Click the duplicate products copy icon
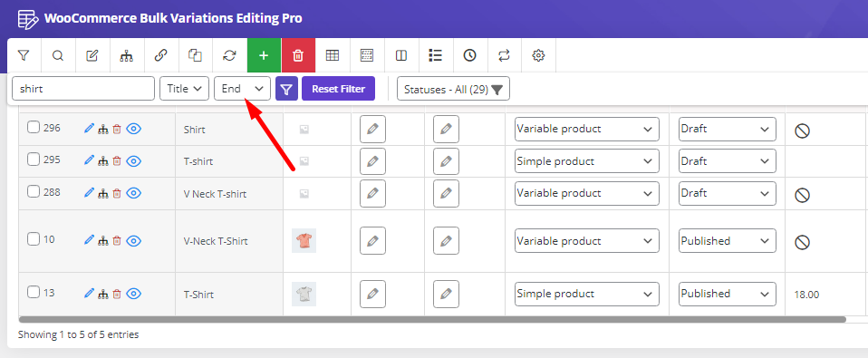 click(x=195, y=55)
